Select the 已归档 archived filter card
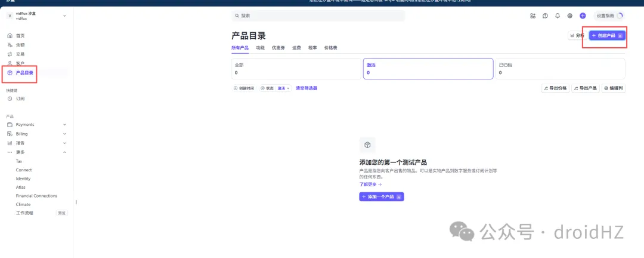This screenshot has width=644, height=258. [x=559, y=68]
